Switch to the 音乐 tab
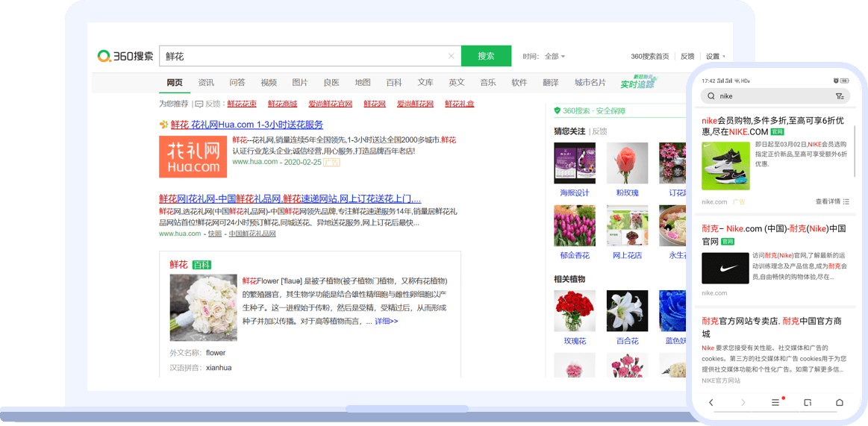The image size is (868, 426). 487,82
